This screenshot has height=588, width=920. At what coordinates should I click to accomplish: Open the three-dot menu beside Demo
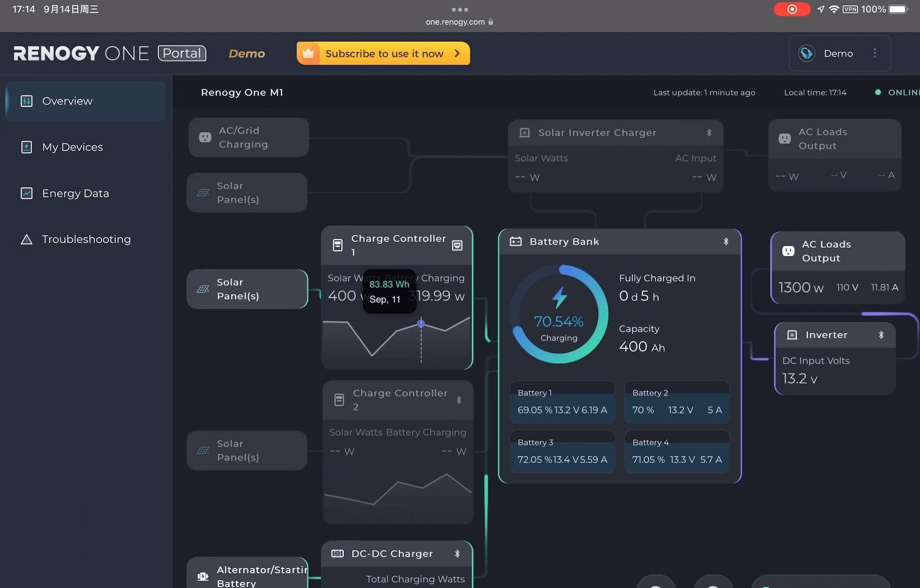tap(874, 53)
